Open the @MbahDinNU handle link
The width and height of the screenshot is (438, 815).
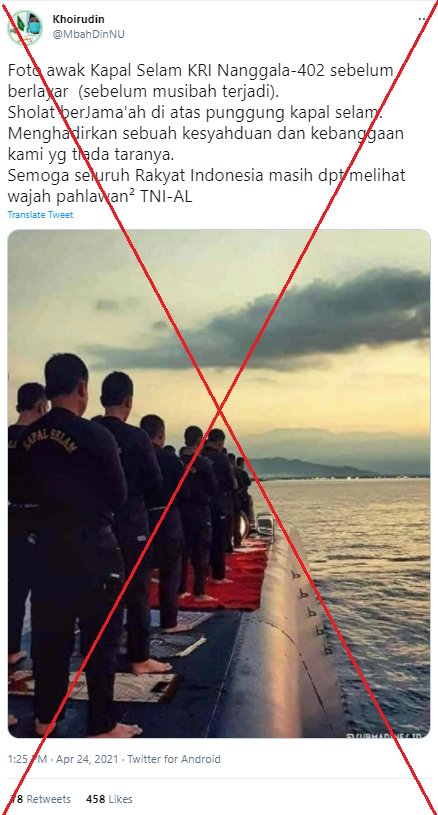click(88, 34)
